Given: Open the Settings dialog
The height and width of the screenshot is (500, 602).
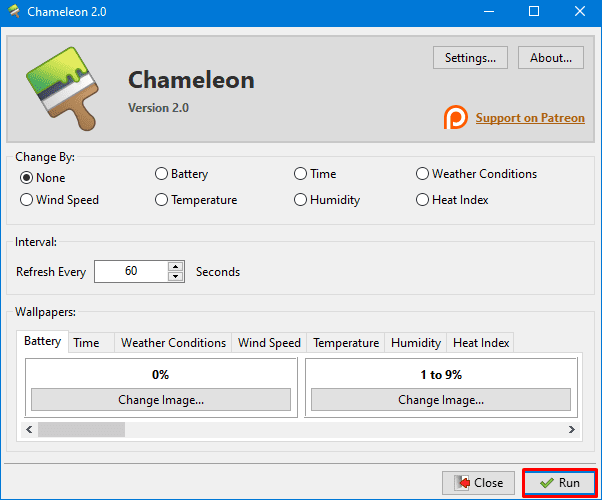Looking at the screenshot, I should click(470, 58).
